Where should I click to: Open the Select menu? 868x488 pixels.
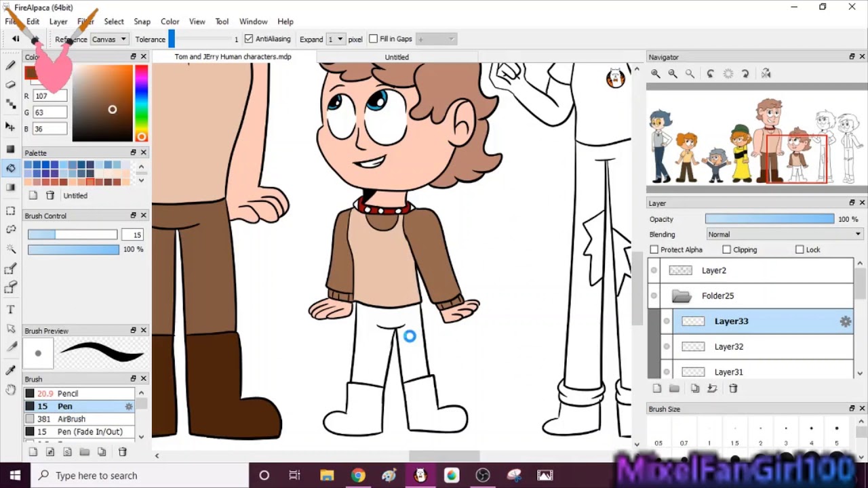click(x=114, y=22)
